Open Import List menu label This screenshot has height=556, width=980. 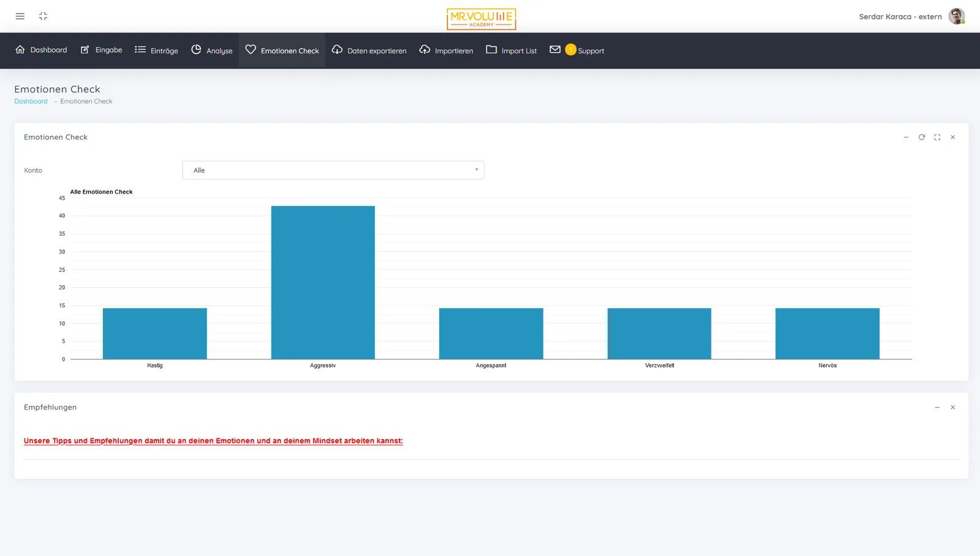pos(519,51)
